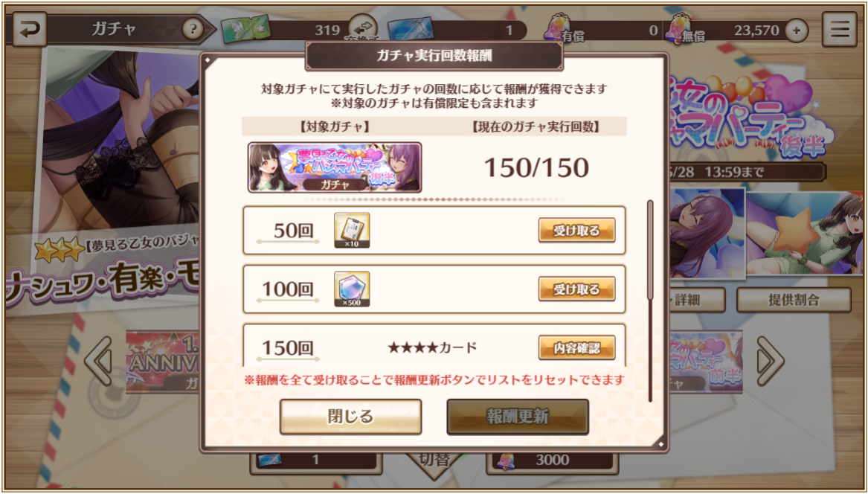Go to next gacha banner with right chevron

coord(771,361)
